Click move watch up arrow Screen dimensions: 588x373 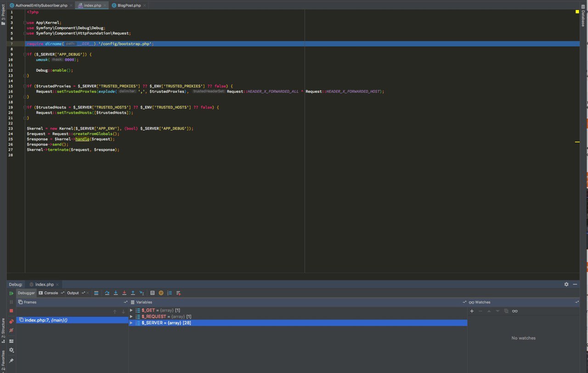tap(489, 311)
